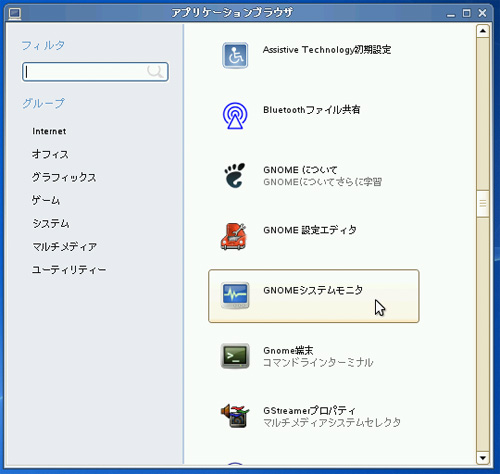Image resolution: width=500 pixels, height=474 pixels.
Task: Click the window menu icon in titlebar
Action: pyautogui.click(x=15, y=13)
